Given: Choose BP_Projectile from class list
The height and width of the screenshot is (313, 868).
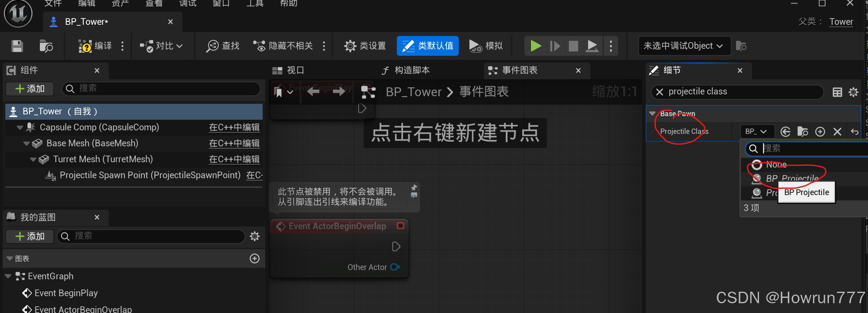Looking at the screenshot, I should (792, 178).
